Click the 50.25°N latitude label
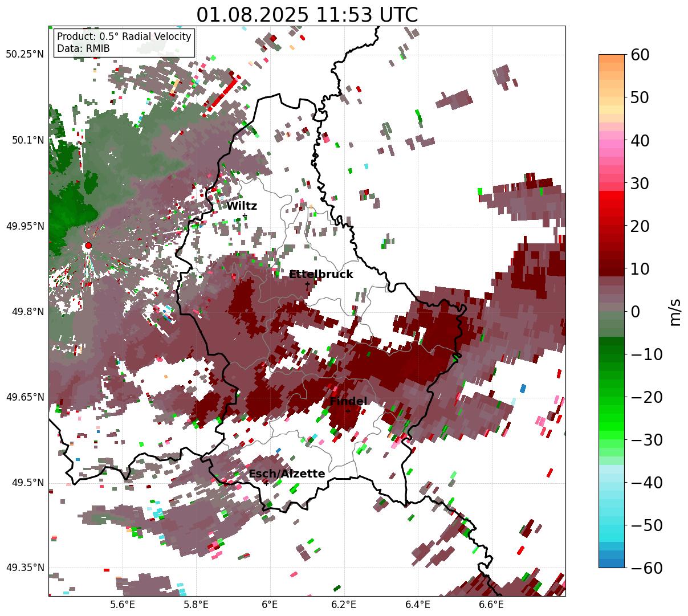688x616 pixels. click(25, 55)
